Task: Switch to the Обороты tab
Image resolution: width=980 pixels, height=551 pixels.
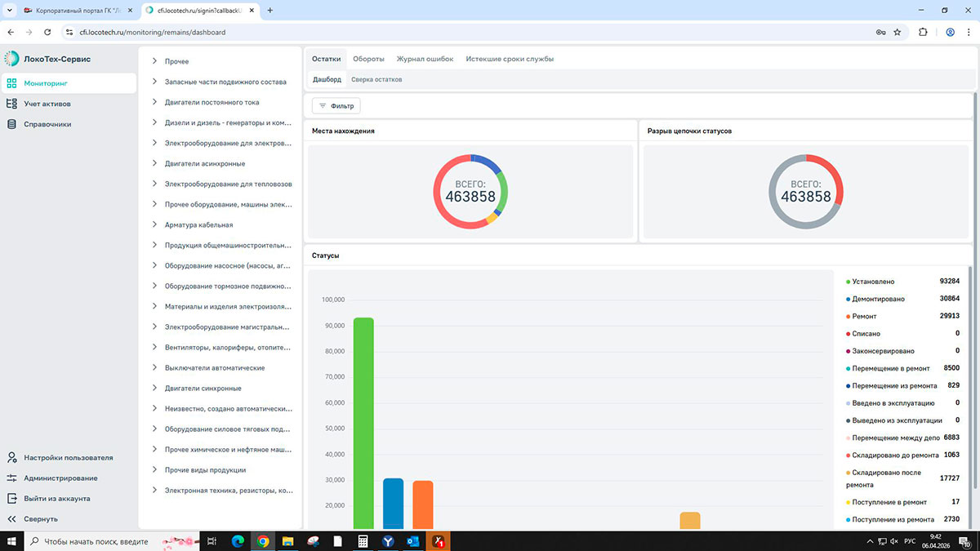Action: (x=368, y=59)
